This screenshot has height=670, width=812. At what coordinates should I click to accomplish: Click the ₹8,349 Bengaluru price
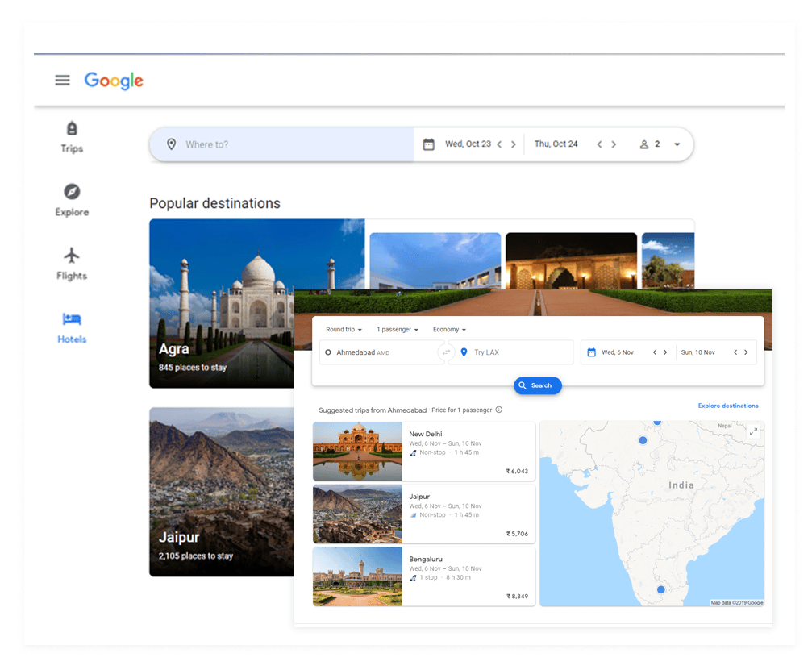pyautogui.click(x=517, y=596)
